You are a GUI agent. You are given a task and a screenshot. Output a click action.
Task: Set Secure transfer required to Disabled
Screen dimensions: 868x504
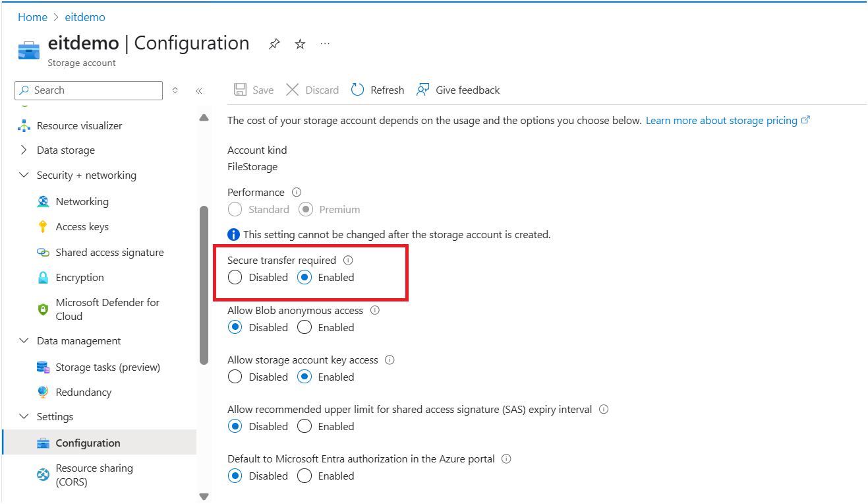[235, 278]
